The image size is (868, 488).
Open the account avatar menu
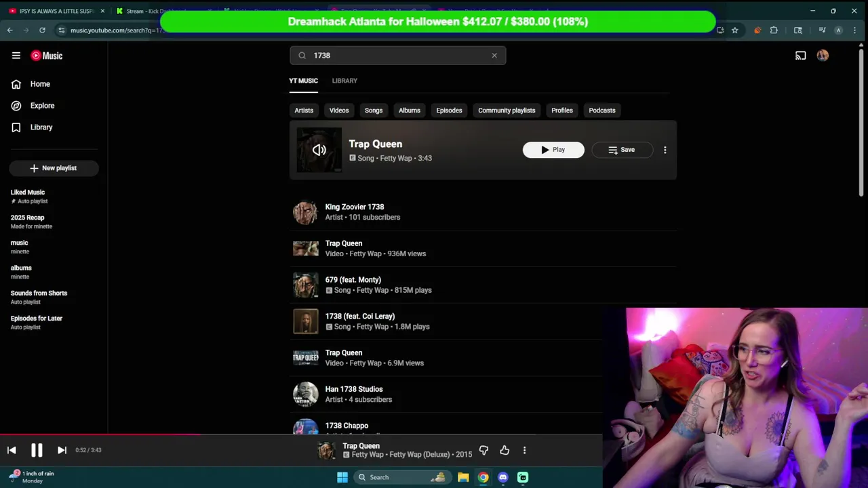point(823,56)
